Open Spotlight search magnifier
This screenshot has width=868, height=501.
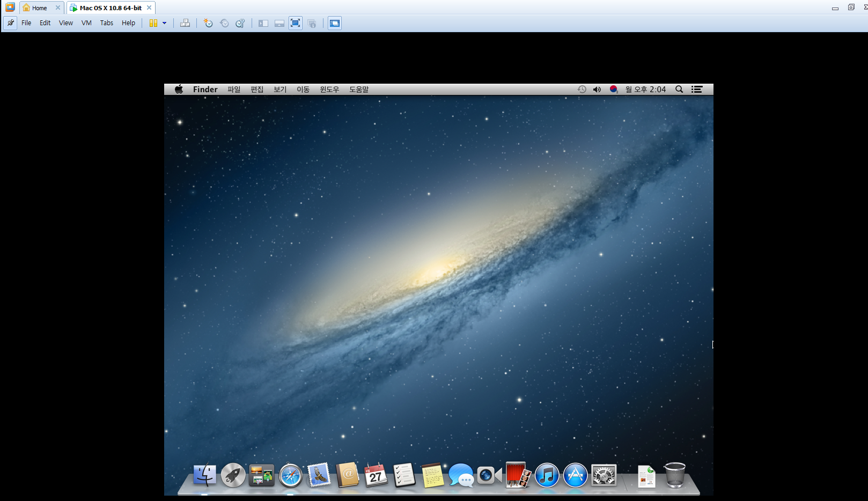(x=679, y=90)
